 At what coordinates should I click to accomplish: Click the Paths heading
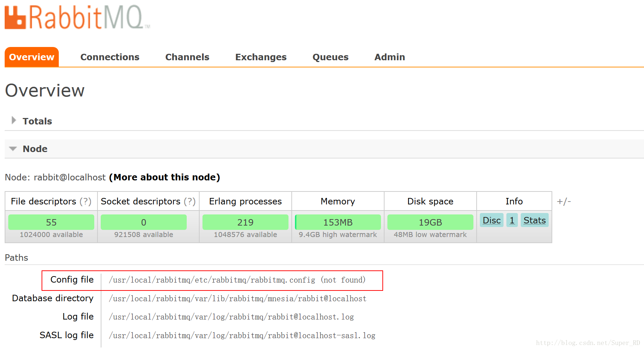pos(16,257)
